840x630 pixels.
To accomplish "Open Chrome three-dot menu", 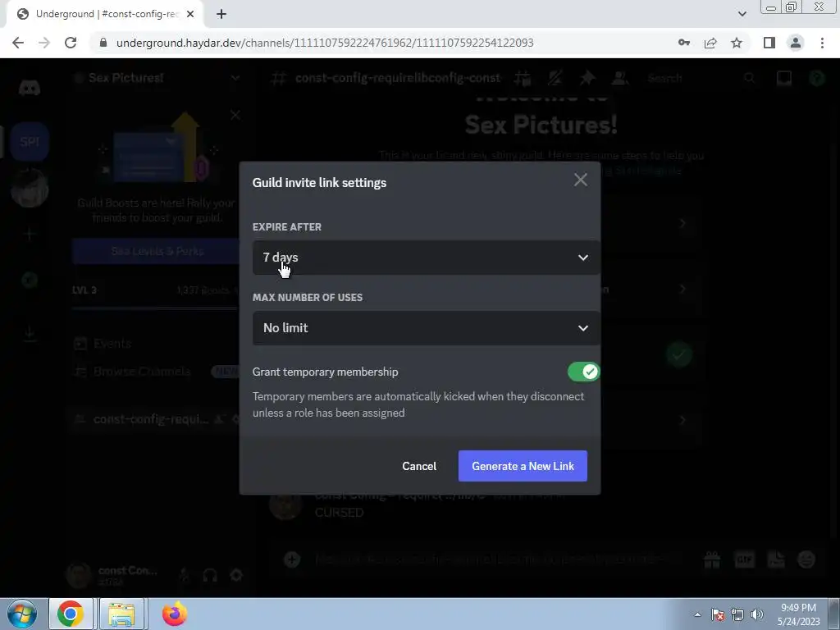I will [x=822, y=43].
